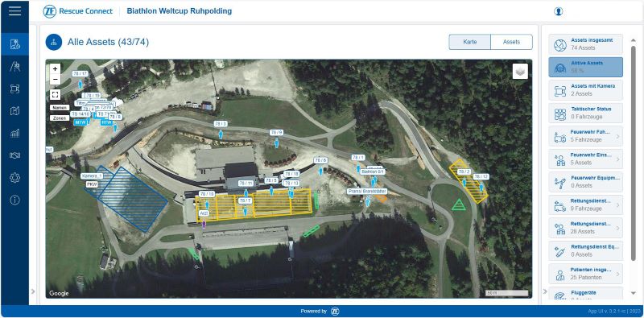Click the Biathlon Weltcup Ruhpolding title

point(180,11)
